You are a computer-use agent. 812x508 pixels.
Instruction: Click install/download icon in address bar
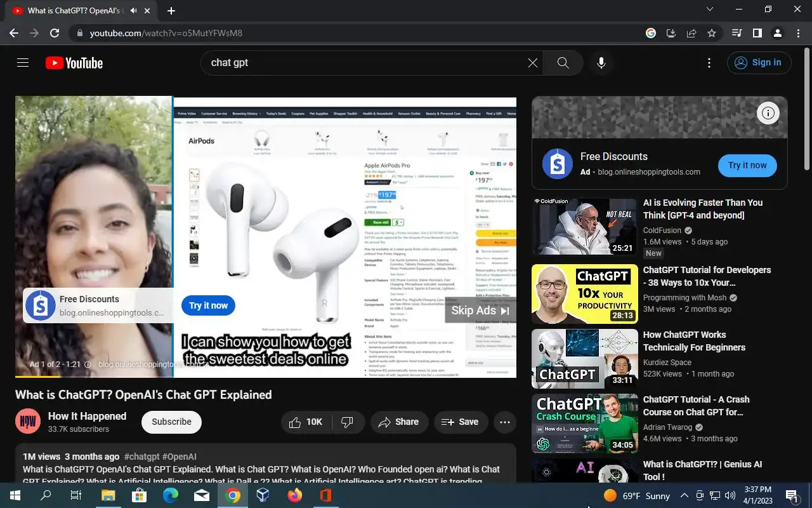pyautogui.click(x=671, y=33)
